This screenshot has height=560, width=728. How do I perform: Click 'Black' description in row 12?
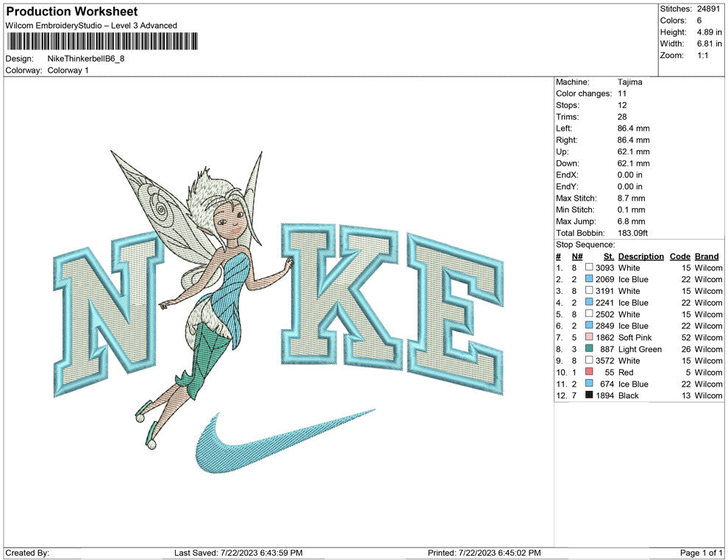click(628, 395)
